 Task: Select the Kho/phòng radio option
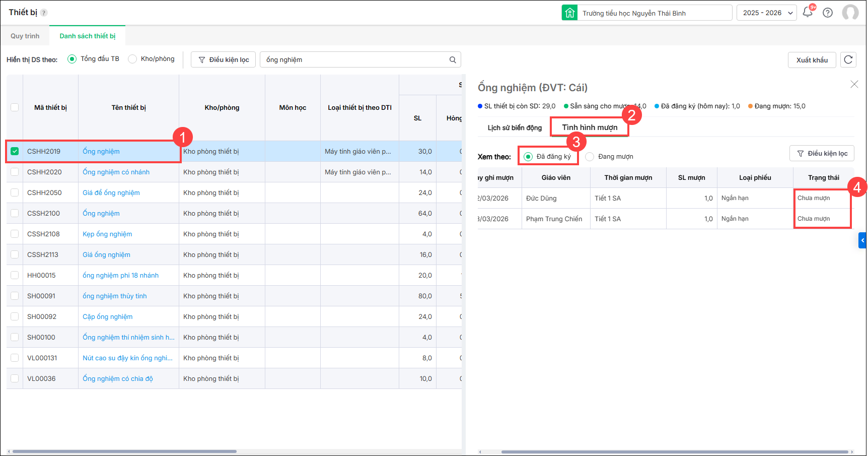pyautogui.click(x=132, y=59)
